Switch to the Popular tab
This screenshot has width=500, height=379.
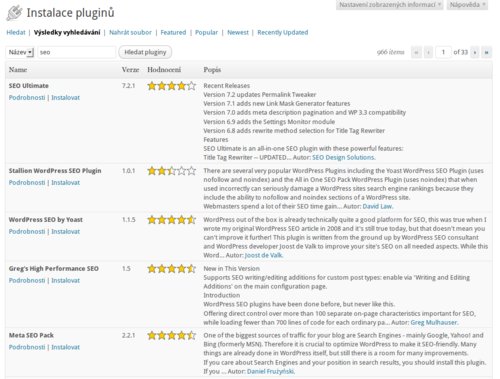coord(206,32)
